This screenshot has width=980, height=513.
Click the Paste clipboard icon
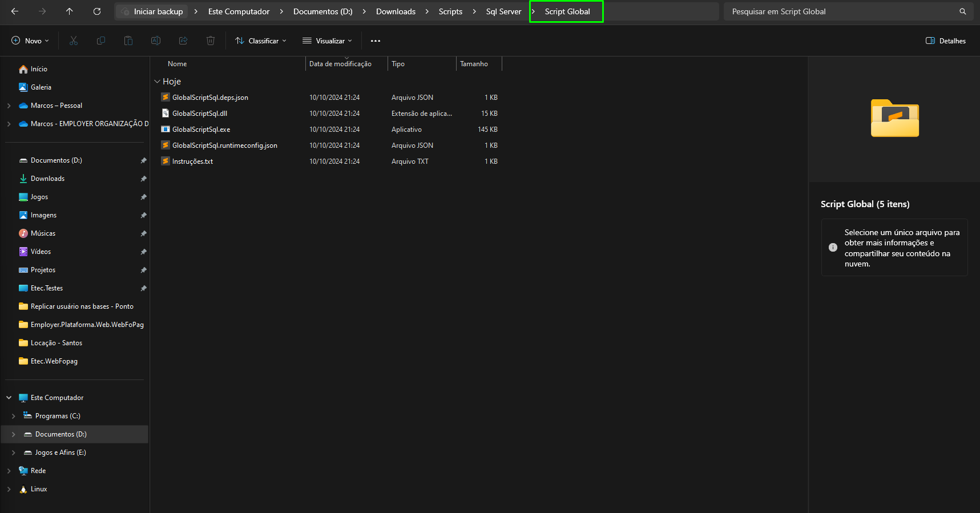coord(128,41)
